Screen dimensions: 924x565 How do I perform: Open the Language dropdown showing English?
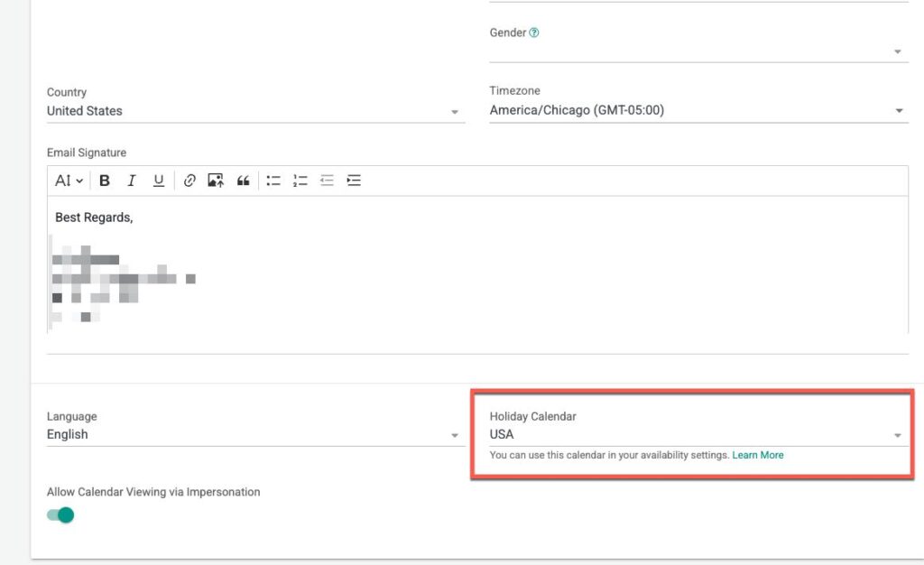tap(255, 435)
